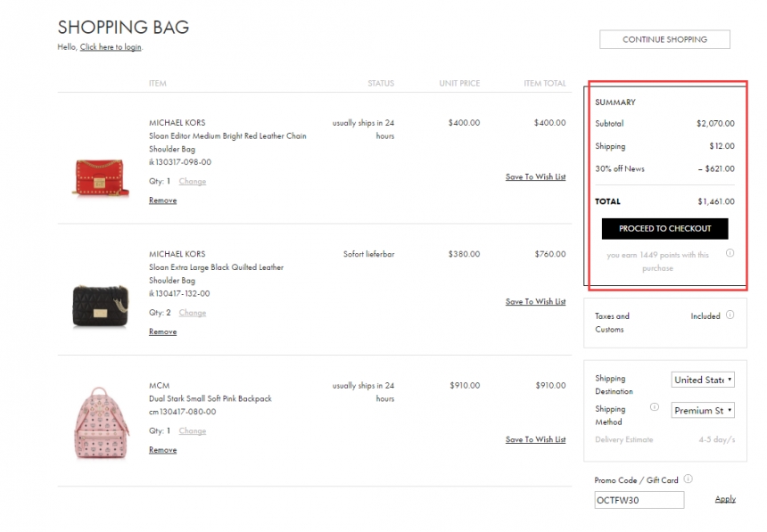Image resolution: width=767 pixels, height=532 pixels.
Task: Save the red Sloan Editor bag to wish list
Action: 535,177
